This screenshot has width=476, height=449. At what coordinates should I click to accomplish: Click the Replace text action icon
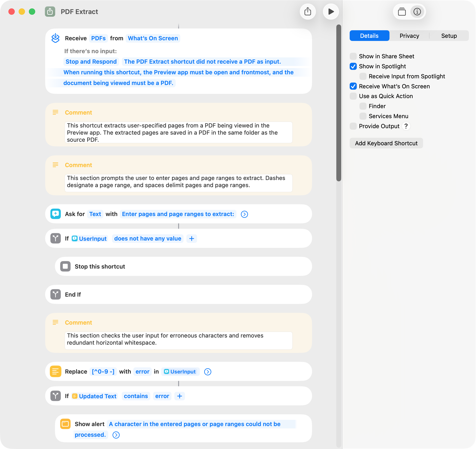pyautogui.click(x=56, y=371)
